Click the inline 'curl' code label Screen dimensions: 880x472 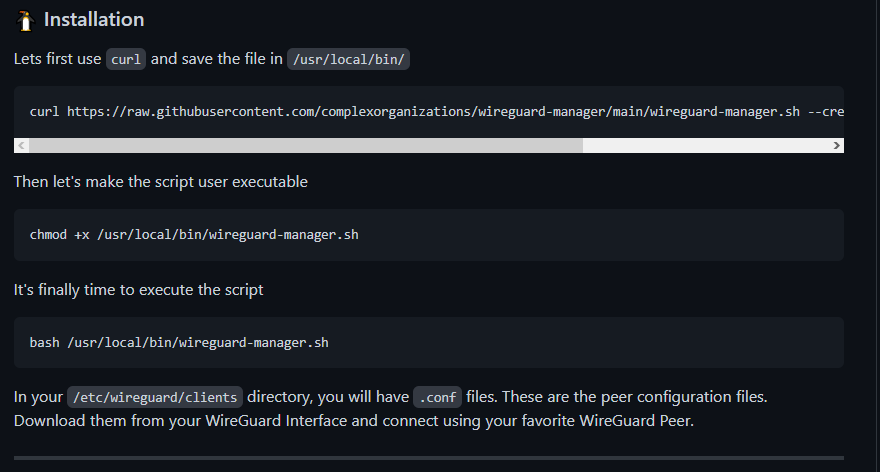pos(126,59)
